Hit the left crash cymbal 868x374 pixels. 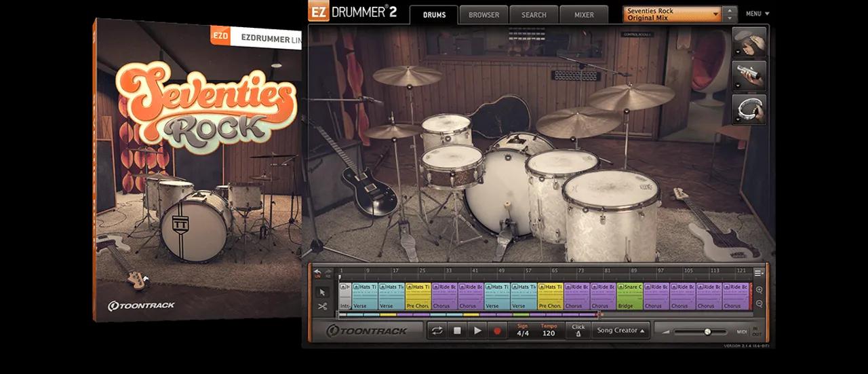point(407,75)
